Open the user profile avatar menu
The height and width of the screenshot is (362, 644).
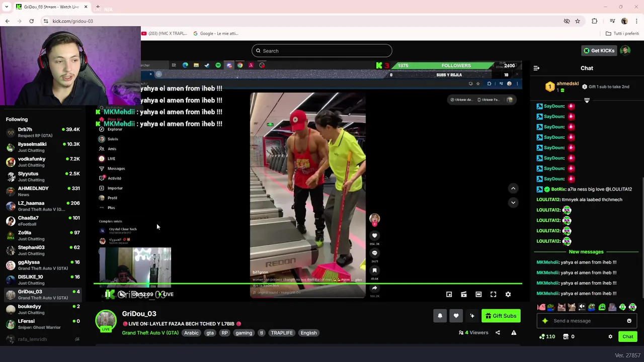(x=625, y=51)
